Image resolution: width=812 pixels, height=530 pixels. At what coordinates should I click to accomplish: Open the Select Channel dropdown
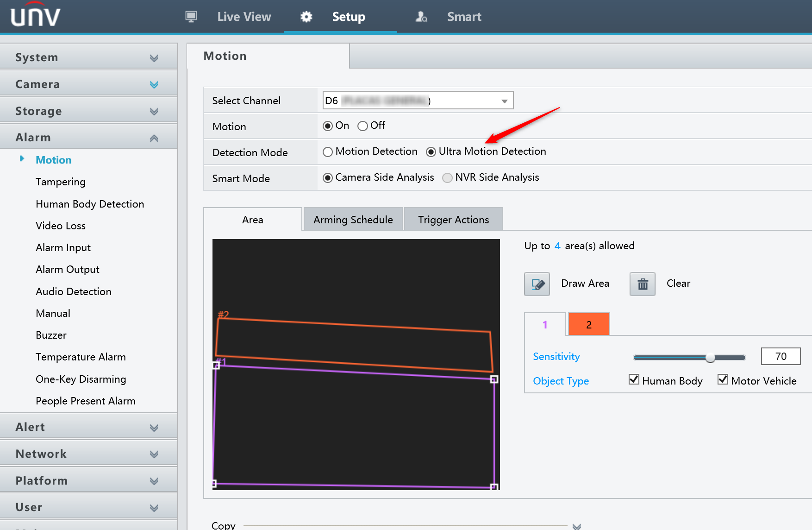pos(504,100)
